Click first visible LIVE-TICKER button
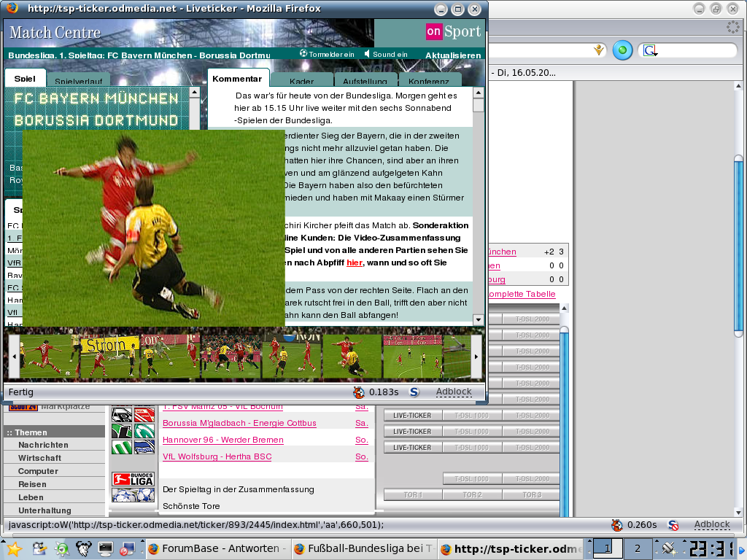The width and height of the screenshot is (747, 560). click(413, 415)
